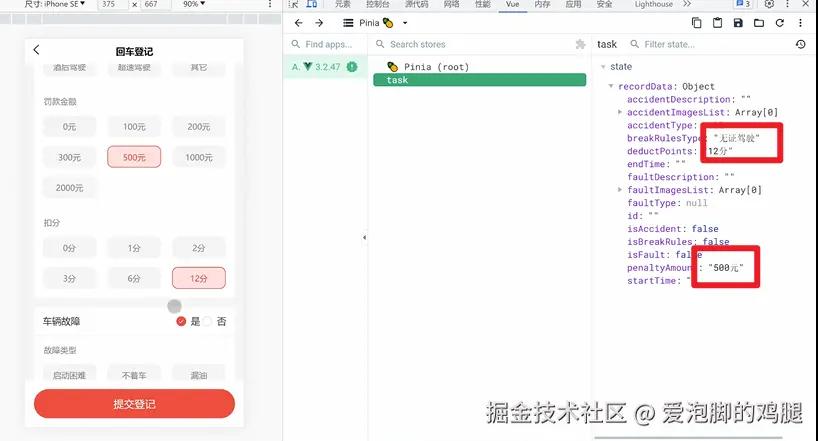Viewport: 818px width, 441px height.
Task: Select the 1000元 penalty option
Action: 199,157
